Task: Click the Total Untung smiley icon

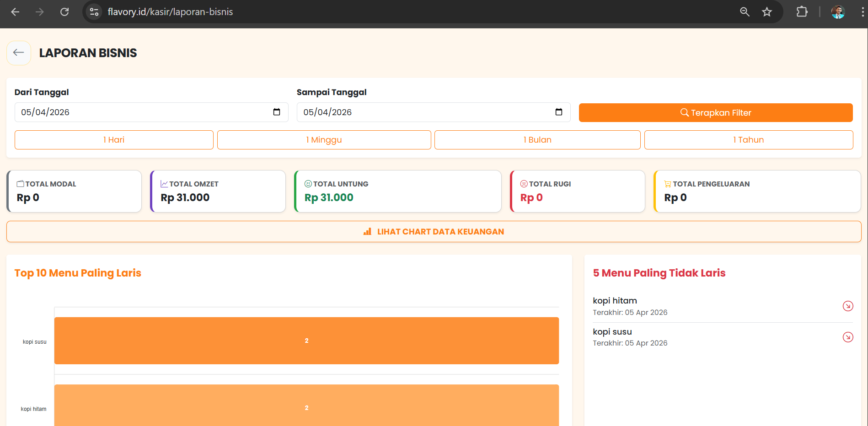Action: click(x=308, y=184)
